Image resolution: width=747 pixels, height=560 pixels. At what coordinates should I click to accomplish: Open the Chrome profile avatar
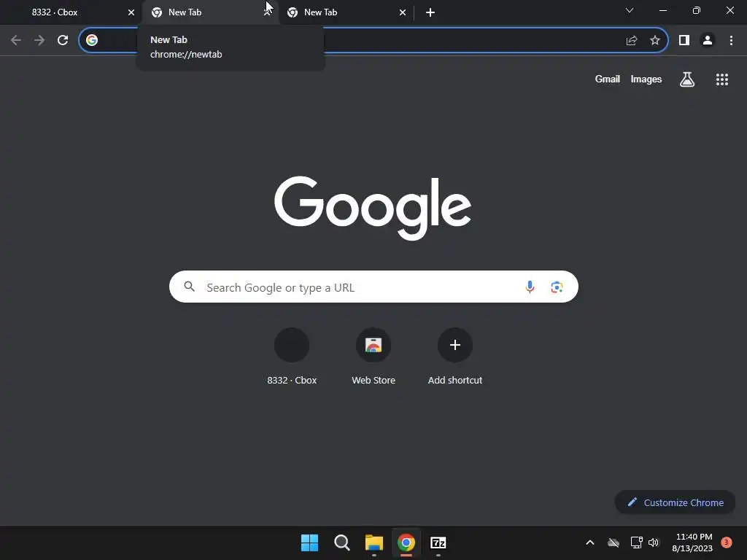pos(708,41)
